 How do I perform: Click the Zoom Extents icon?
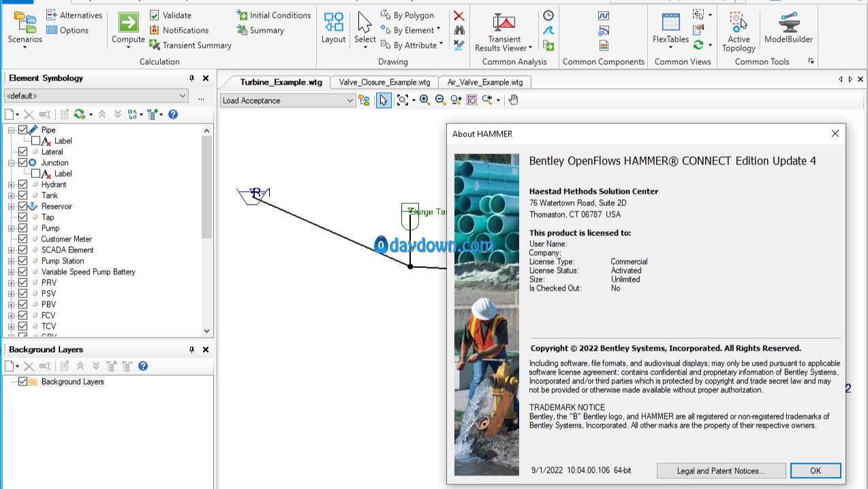click(403, 100)
